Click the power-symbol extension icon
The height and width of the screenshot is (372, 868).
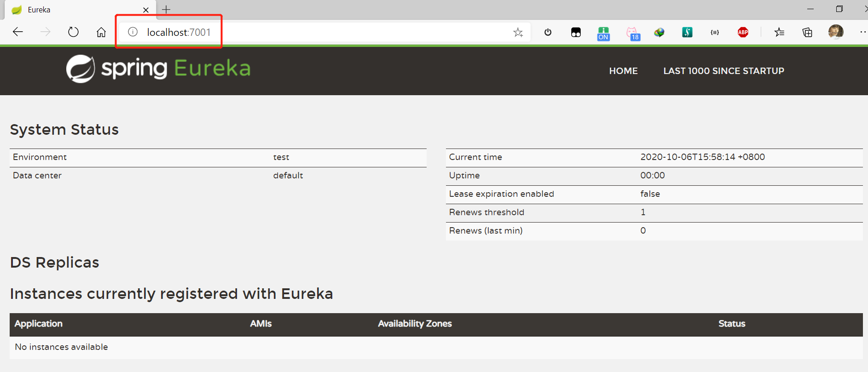[548, 32]
